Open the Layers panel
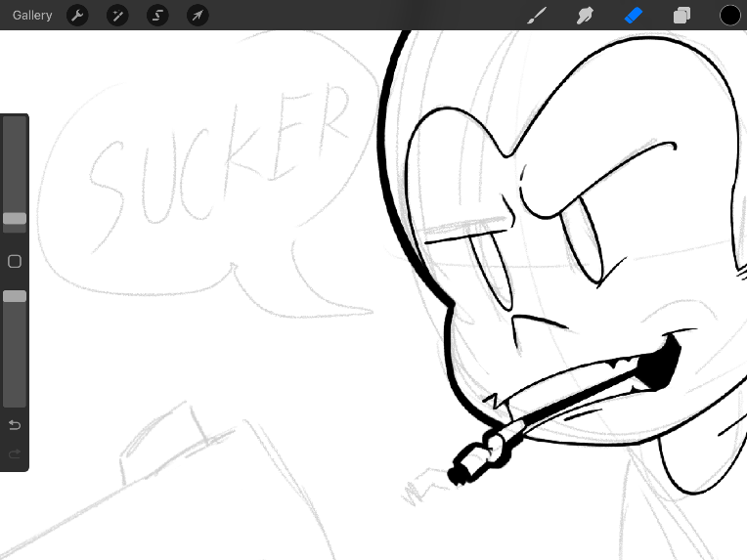 point(681,16)
